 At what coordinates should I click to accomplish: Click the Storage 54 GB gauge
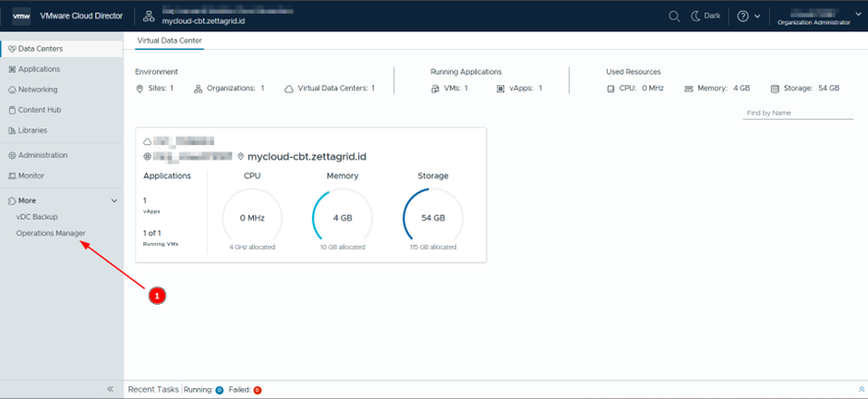coord(433,218)
